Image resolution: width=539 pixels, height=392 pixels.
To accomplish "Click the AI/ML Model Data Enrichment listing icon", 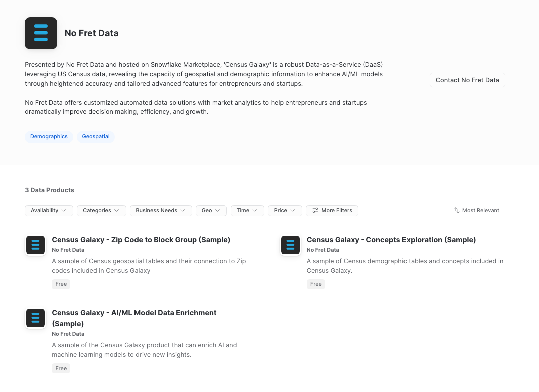I will pos(36,318).
